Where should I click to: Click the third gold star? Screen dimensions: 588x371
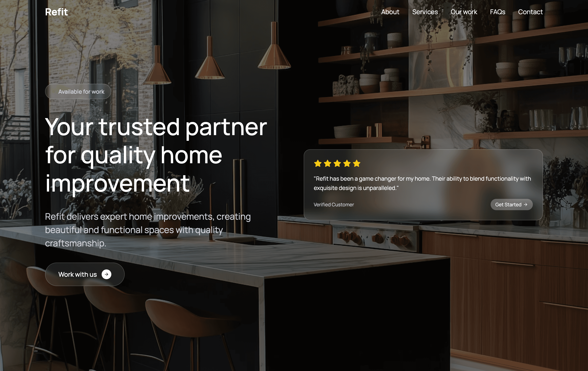(337, 163)
